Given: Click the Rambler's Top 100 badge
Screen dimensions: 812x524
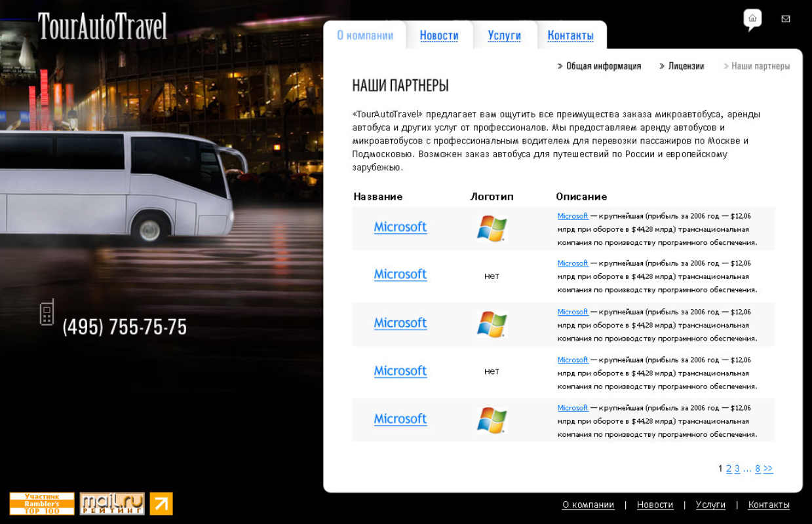Looking at the screenshot, I should coord(42,504).
